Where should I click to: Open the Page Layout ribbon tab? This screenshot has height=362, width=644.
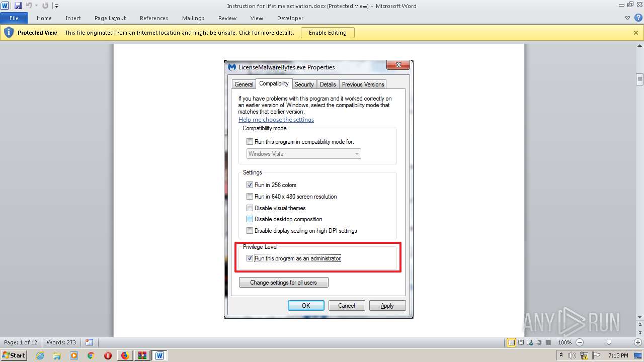tap(110, 18)
